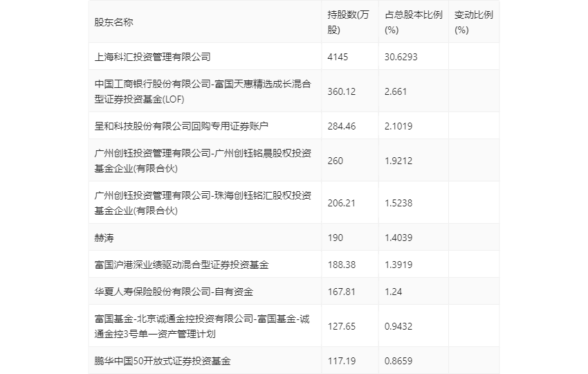Screen dimensions: 588x374
Task: Click the 变动比例(%) column header
Action: pos(474,22)
